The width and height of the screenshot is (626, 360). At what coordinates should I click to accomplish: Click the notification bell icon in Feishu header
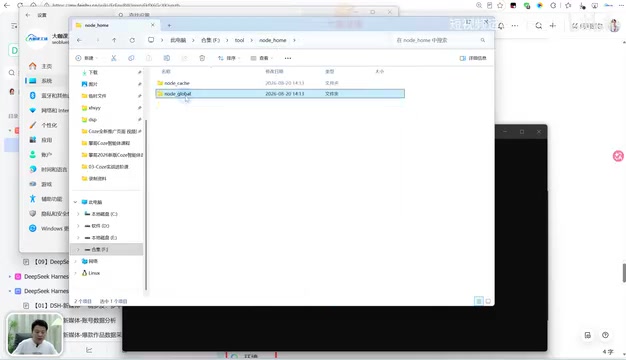(501, 26)
